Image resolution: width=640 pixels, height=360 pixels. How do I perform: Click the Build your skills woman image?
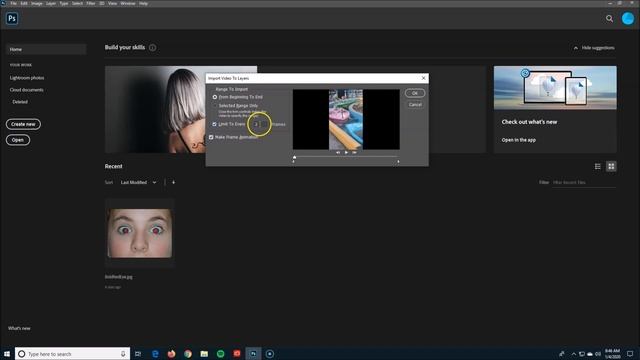155,109
